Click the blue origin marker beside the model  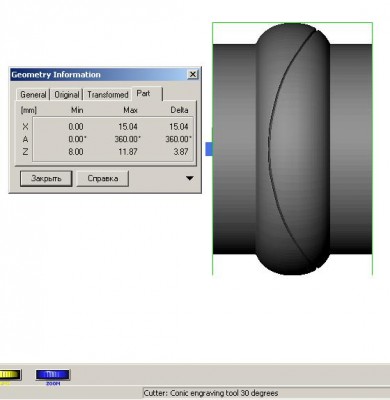click(209, 149)
